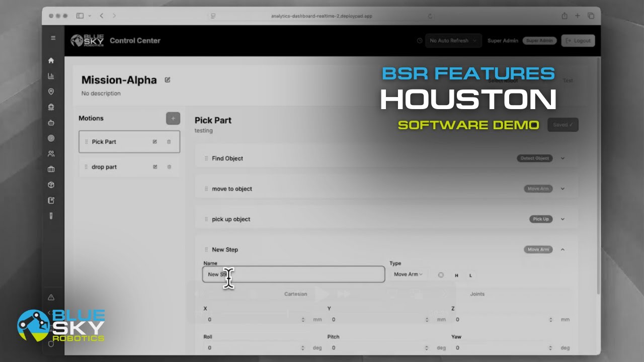Click the Super Admin badge
644x362 pixels.
coord(539,41)
